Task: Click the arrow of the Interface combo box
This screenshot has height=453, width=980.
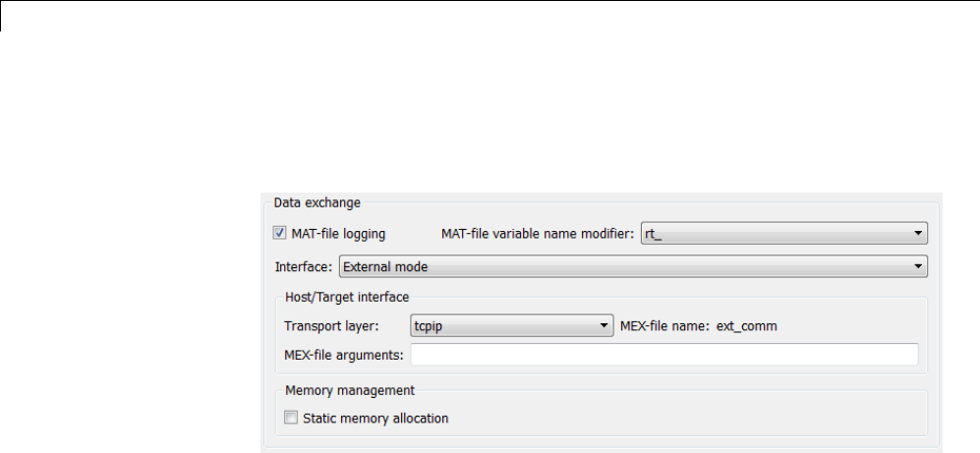Action: click(x=918, y=265)
